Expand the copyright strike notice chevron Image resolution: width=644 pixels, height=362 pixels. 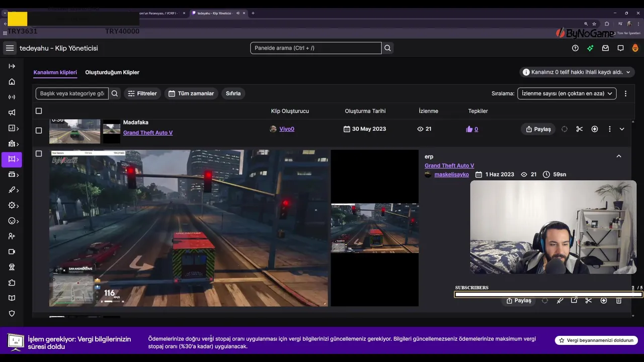coord(628,72)
